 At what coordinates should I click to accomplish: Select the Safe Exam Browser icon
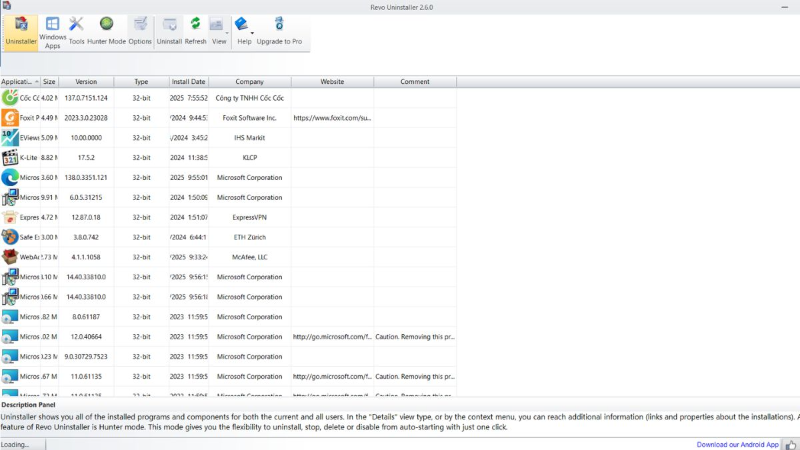[x=10, y=237]
